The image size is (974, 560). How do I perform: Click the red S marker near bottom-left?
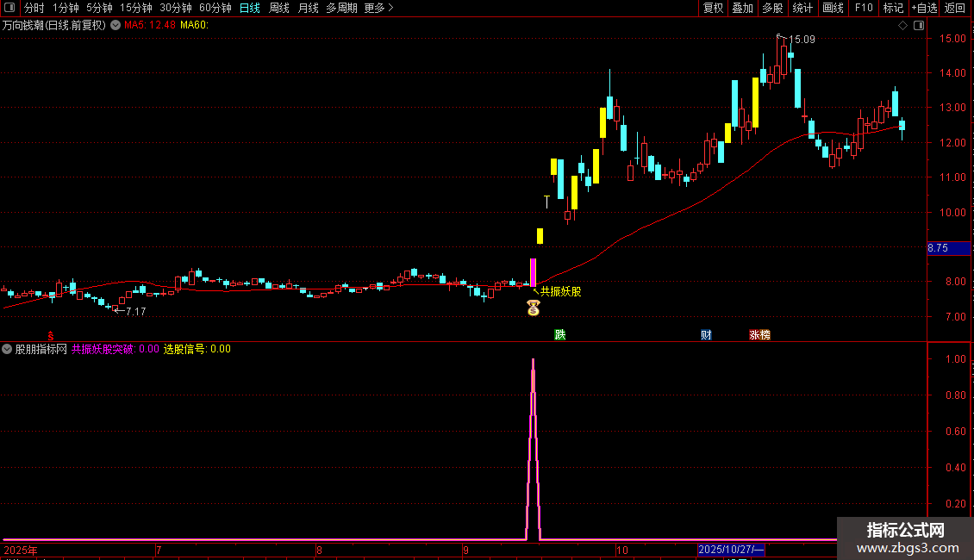(x=51, y=336)
